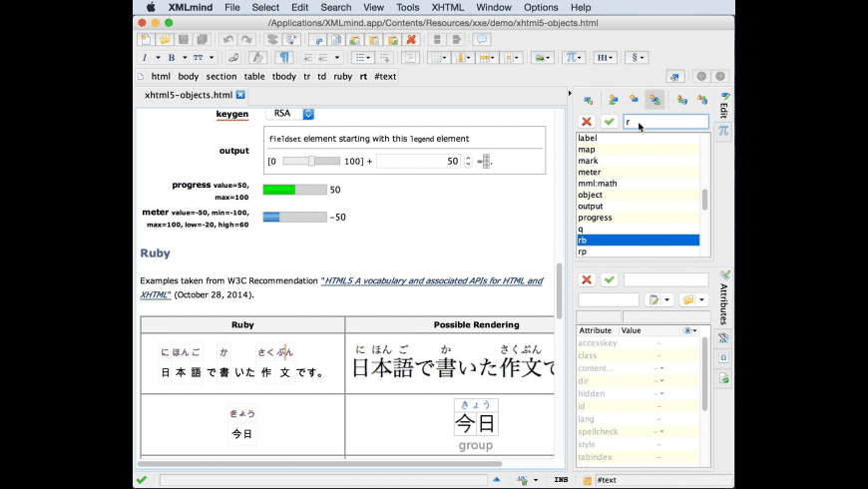The height and width of the screenshot is (489, 868).
Task: Click the red X delete toolbar icon
Action: pyautogui.click(x=411, y=40)
